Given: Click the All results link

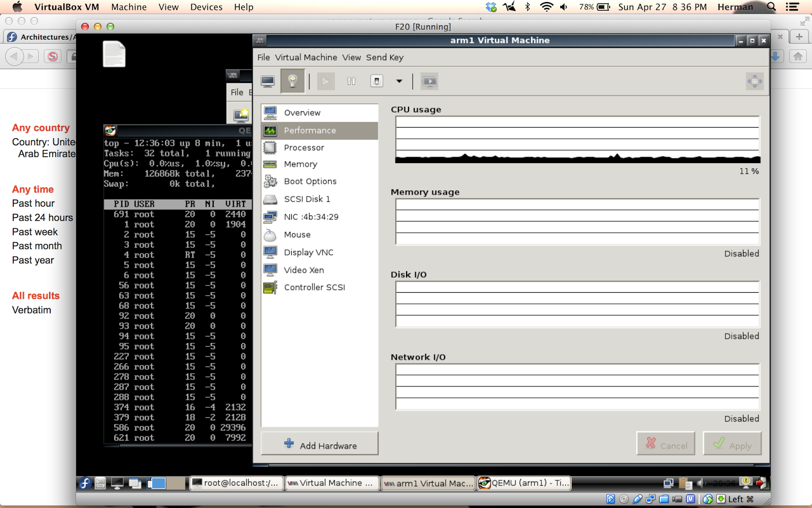Looking at the screenshot, I should pyautogui.click(x=36, y=296).
